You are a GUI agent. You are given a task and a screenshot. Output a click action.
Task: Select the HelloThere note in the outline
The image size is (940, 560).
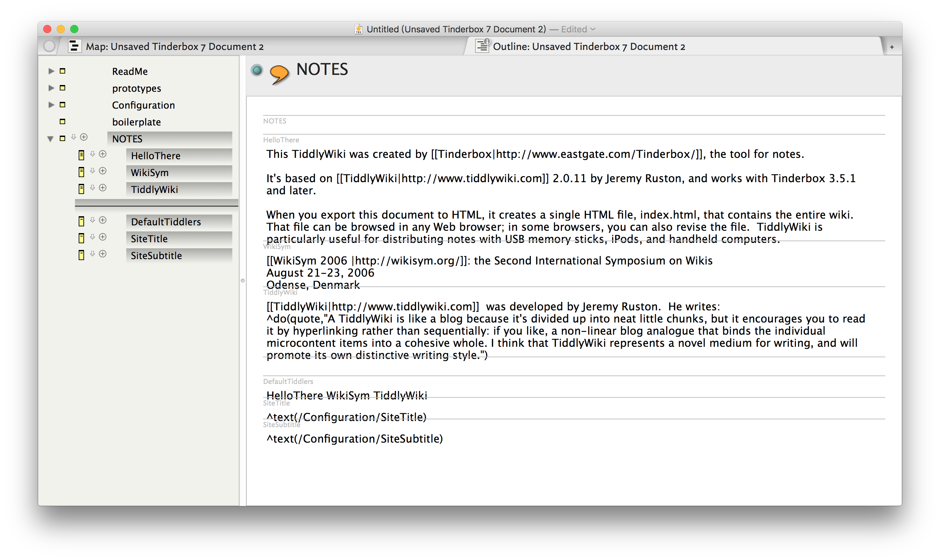point(179,156)
